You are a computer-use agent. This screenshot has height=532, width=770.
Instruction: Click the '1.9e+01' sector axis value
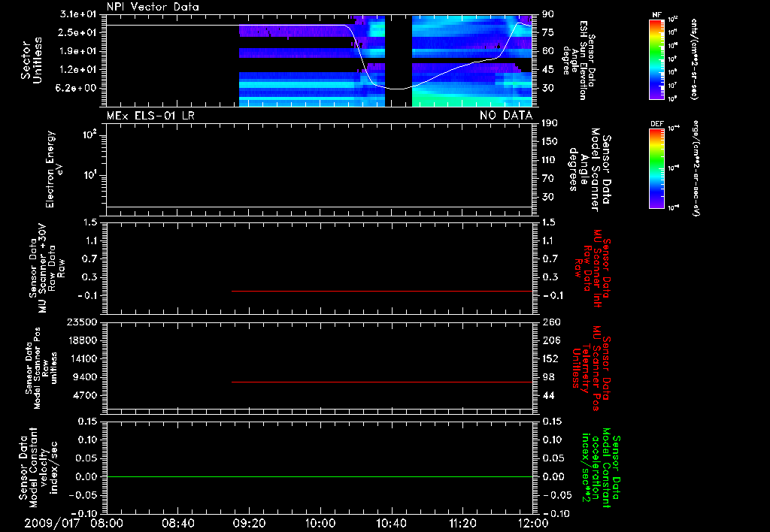[x=78, y=51]
